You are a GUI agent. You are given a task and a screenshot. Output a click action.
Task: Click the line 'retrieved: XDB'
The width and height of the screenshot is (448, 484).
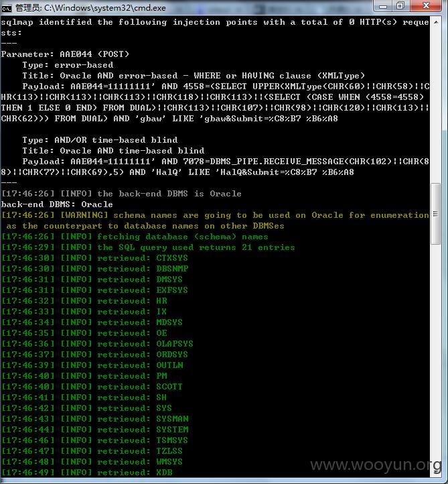pos(87,473)
